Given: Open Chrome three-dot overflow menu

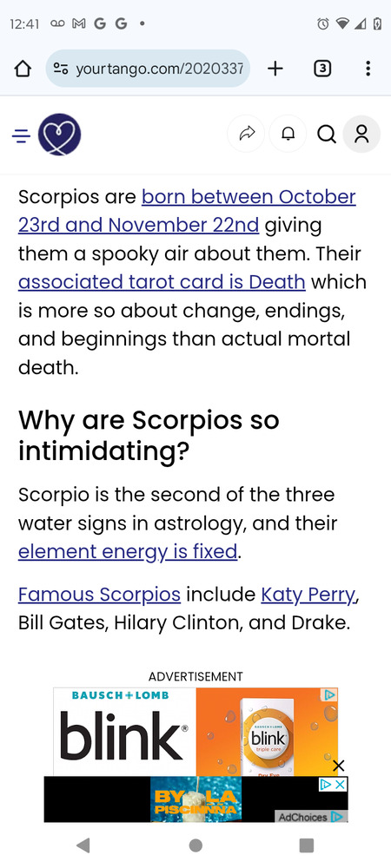Looking at the screenshot, I should point(368,69).
